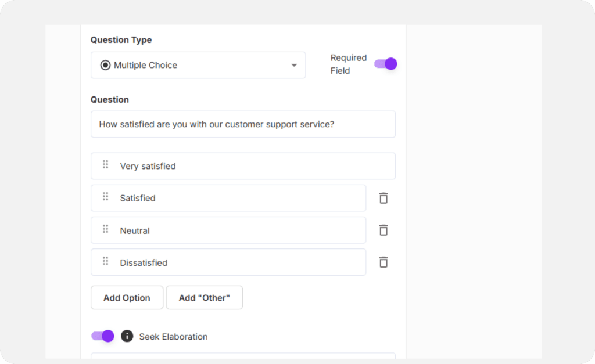The image size is (595, 364).
Task: Click the Question text input field
Action: tap(243, 124)
